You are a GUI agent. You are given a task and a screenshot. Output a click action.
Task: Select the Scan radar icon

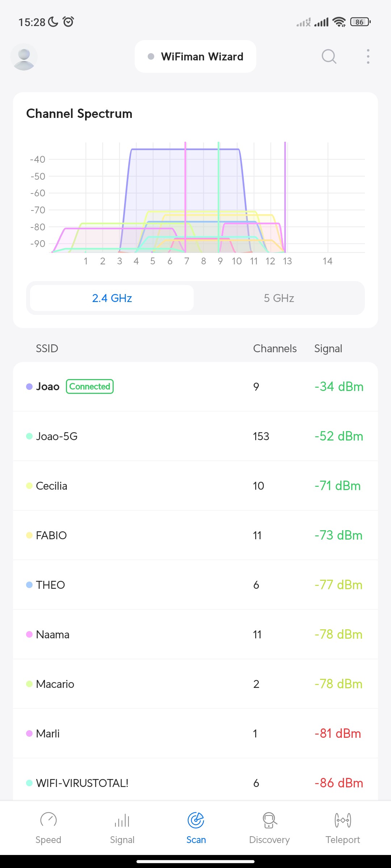(196, 820)
